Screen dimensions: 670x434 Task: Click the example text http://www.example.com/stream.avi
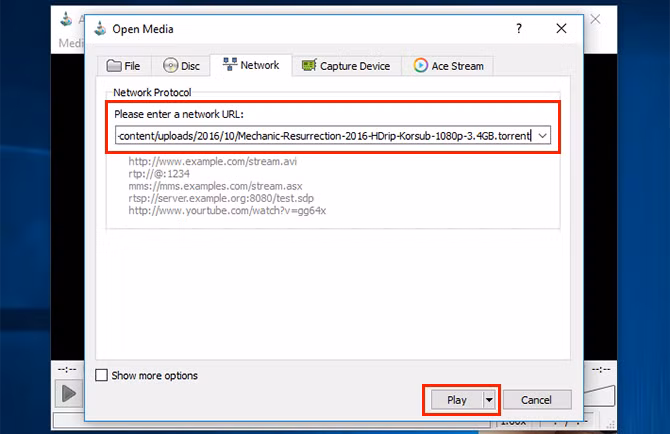pyautogui.click(x=212, y=161)
